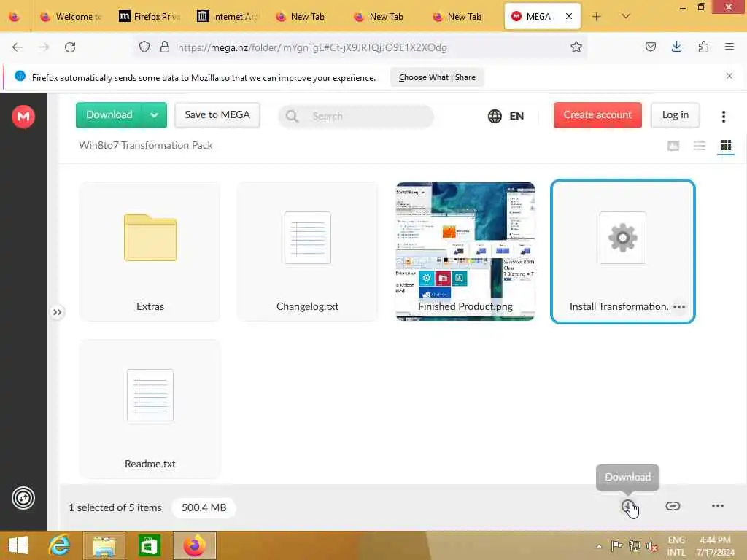This screenshot has height=560, width=747.
Task: Click Create account button
Action: pos(597,114)
